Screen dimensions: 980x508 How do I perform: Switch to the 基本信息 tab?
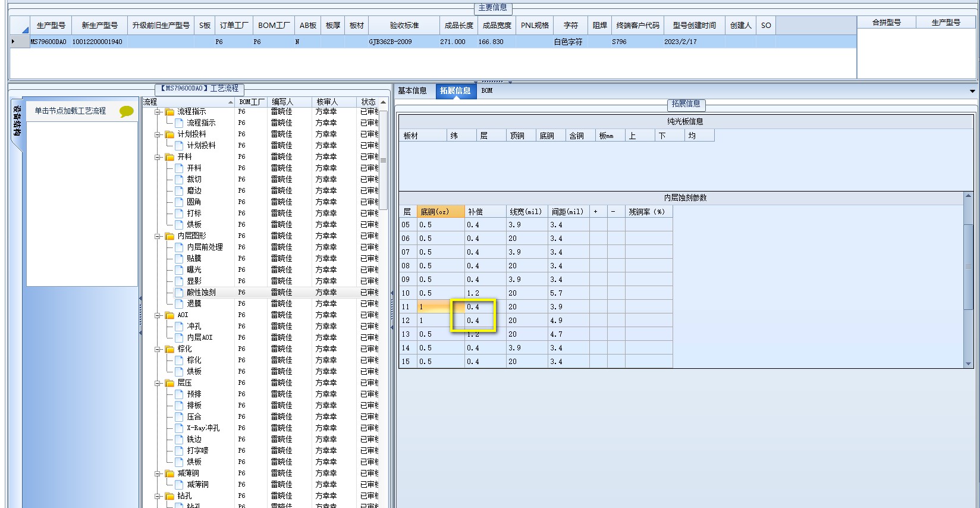click(x=412, y=90)
